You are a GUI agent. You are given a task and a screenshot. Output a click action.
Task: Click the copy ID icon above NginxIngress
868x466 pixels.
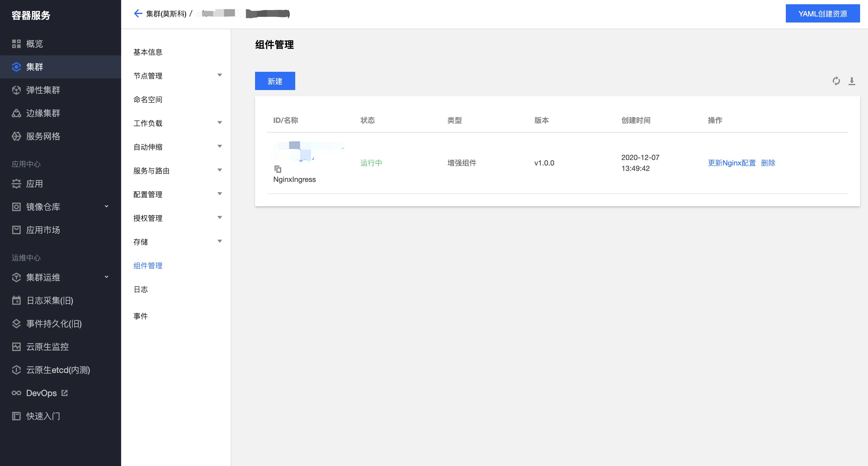pos(278,169)
